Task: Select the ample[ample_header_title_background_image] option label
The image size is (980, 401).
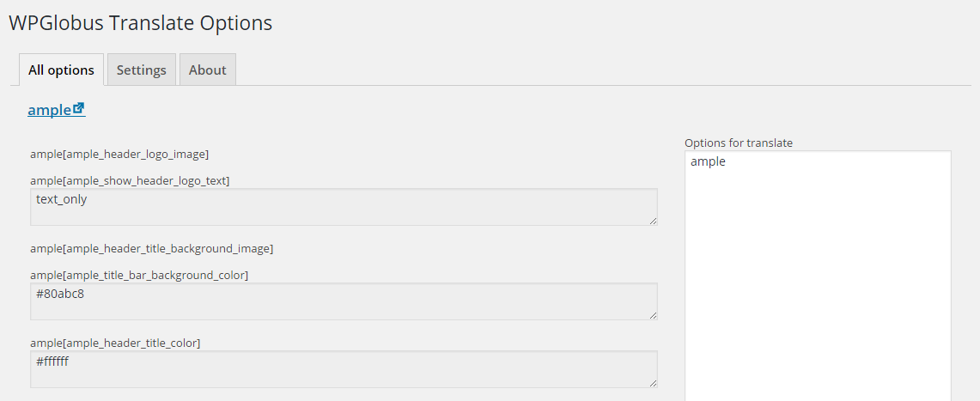Action: point(151,249)
